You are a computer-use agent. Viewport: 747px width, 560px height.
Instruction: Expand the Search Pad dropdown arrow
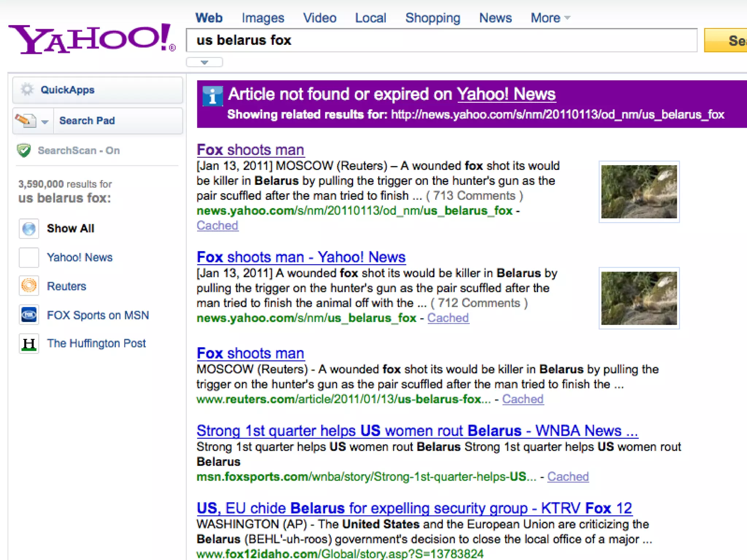45,121
